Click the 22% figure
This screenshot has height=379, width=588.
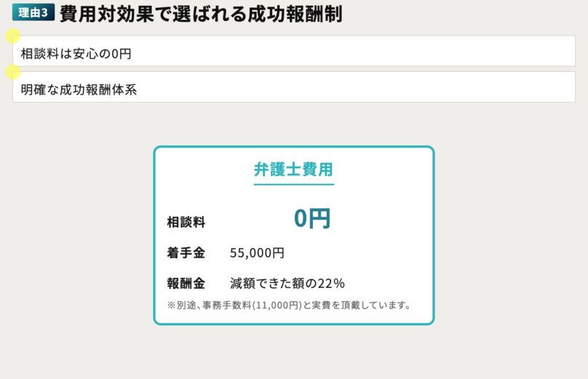pos(330,283)
